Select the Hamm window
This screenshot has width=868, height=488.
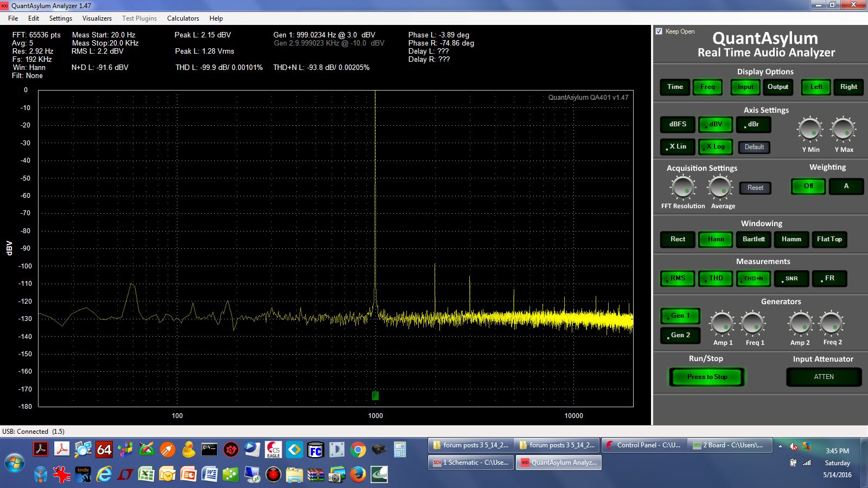coord(792,239)
